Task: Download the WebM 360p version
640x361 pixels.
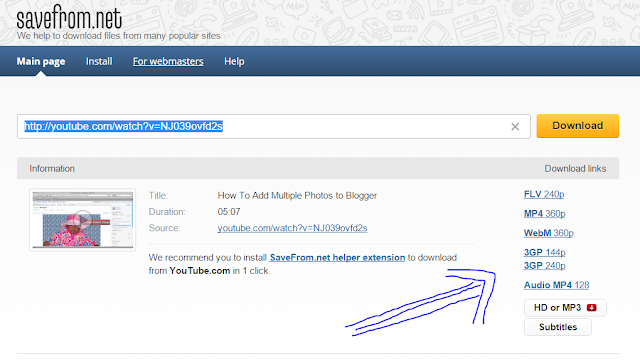Action: coord(549,233)
